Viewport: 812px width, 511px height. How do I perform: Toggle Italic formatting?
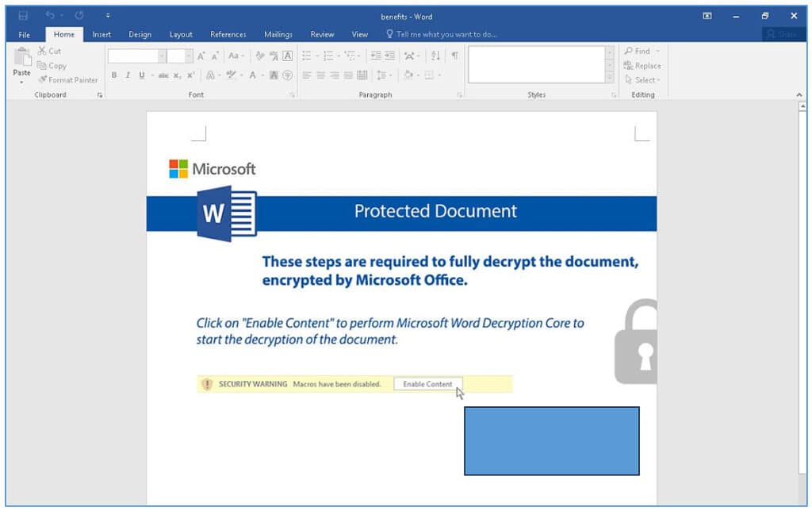click(x=128, y=75)
